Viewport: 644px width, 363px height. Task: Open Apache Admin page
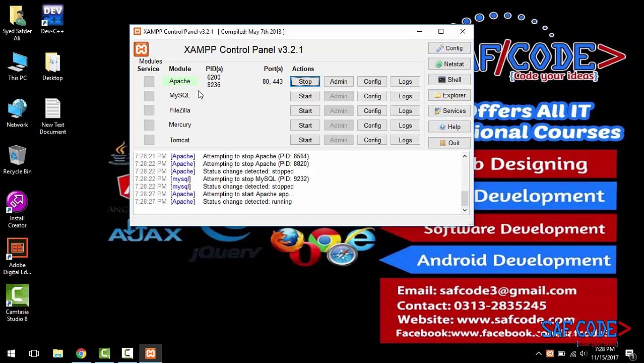coord(339,82)
